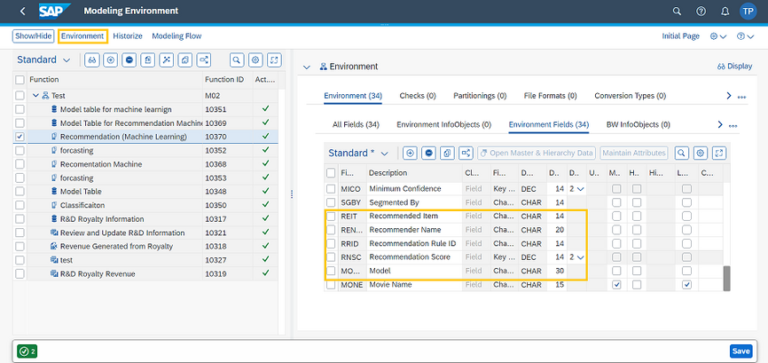The image size is (768, 363).
Task: Open decimals dropdown for Minimum Confidence
Action: 581,189
